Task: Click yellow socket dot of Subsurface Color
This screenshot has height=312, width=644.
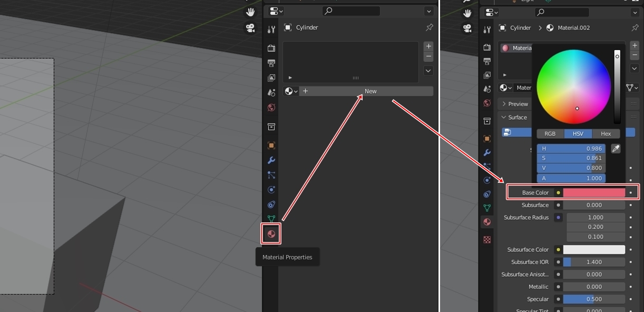Action: click(x=558, y=250)
